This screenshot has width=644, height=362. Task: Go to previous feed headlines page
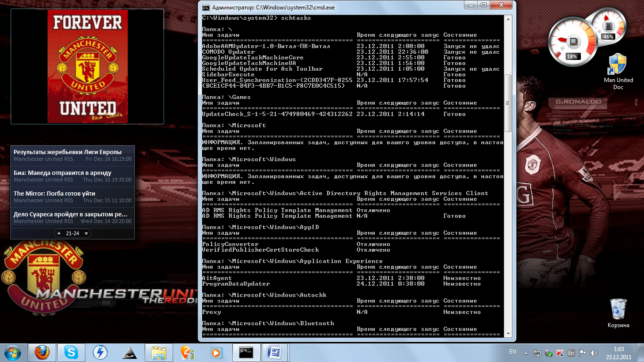click(59, 233)
